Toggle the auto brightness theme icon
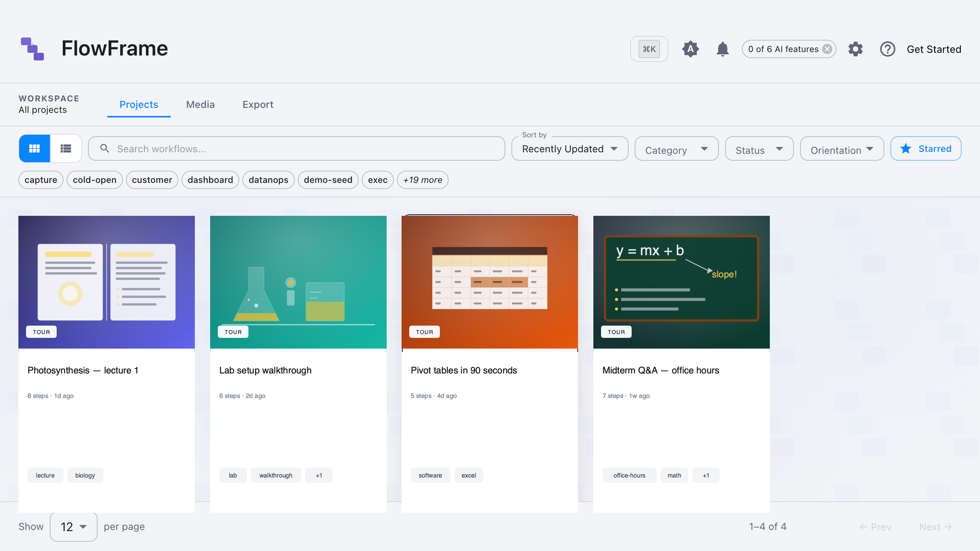This screenshot has height=551, width=980. (x=690, y=49)
